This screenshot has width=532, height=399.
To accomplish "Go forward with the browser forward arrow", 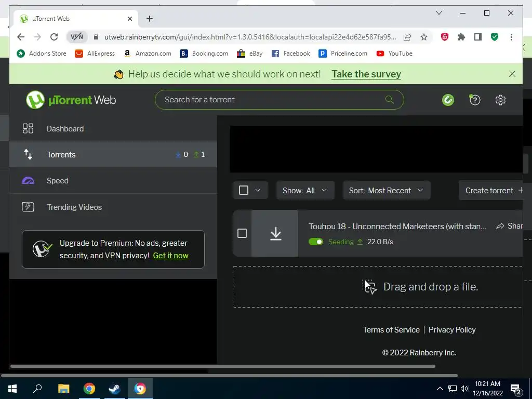I will 37,37.
